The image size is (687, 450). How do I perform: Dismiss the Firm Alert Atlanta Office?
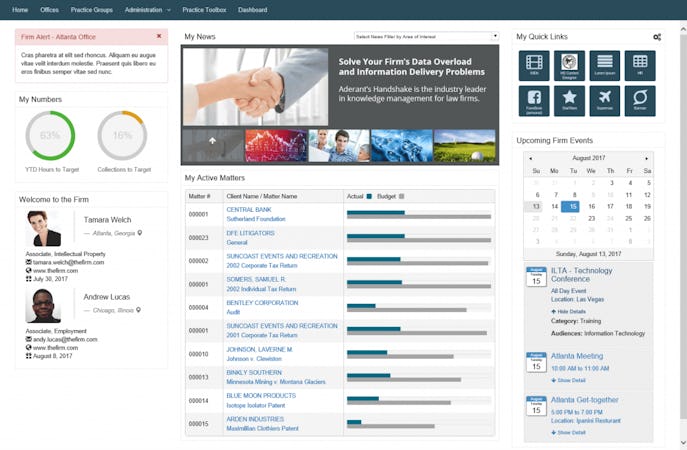point(159,36)
